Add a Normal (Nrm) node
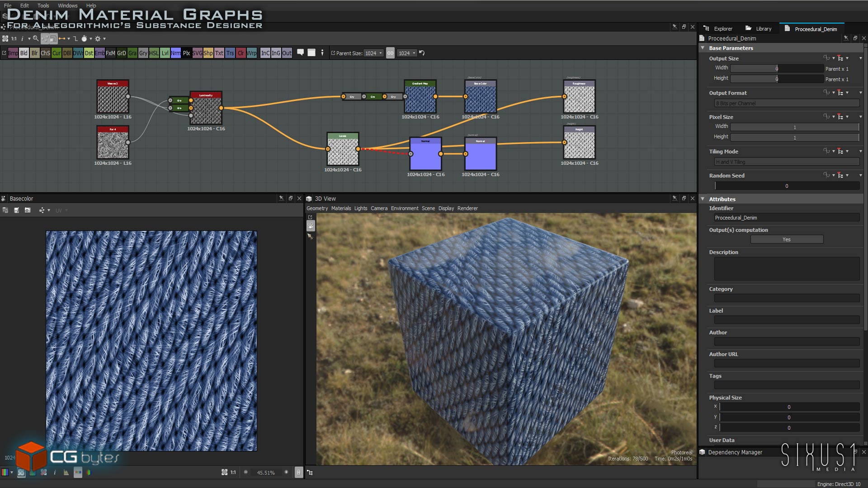The width and height of the screenshot is (868, 488). point(176,53)
